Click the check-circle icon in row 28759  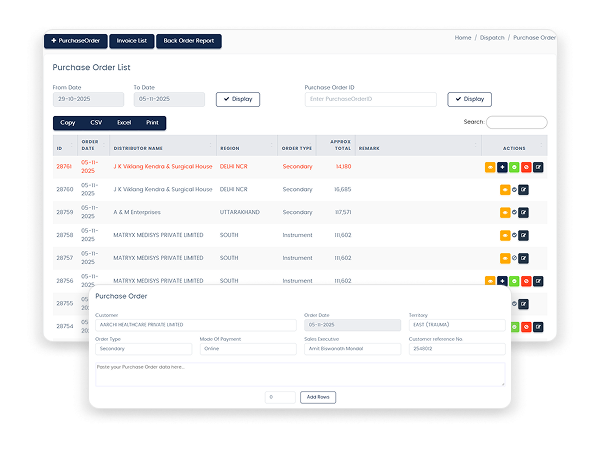point(514,212)
